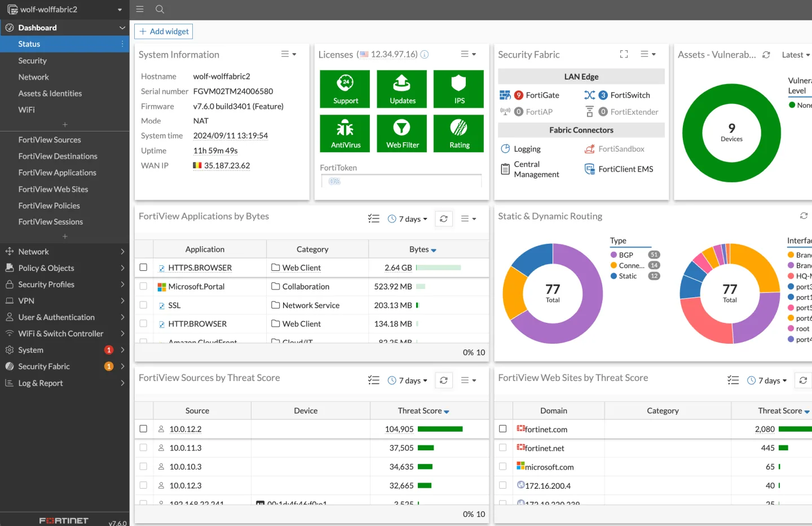
Task: Open the Web Filter license tile
Action: click(x=402, y=133)
